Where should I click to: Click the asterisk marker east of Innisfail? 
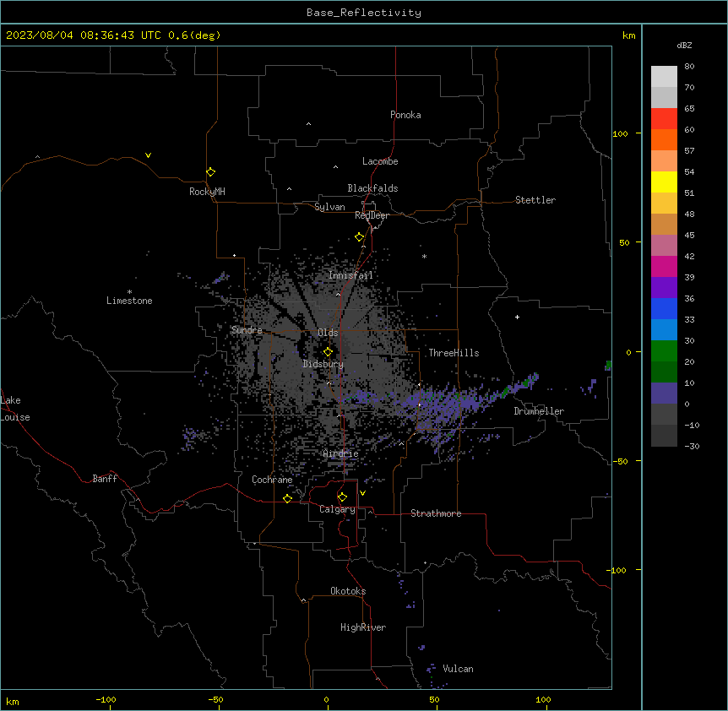point(424,256)
